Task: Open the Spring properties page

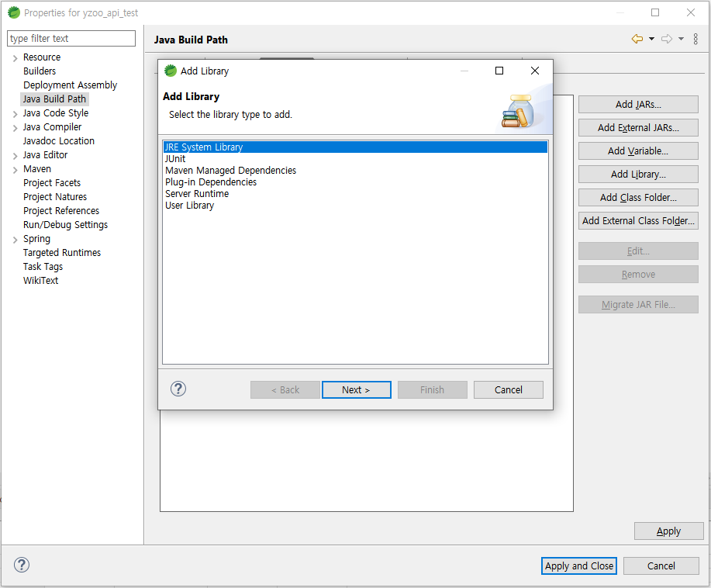Action: pyautogui.click(x=36, y=239)
